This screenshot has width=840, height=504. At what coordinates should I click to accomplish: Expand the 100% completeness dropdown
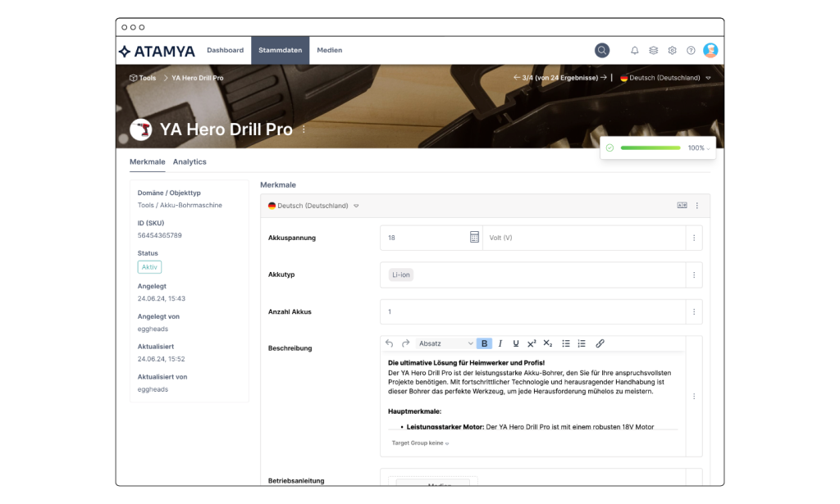(x=699, y=148)
